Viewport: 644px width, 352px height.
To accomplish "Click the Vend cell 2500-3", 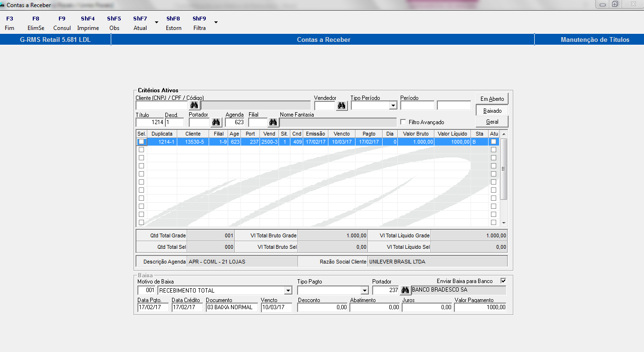I will coord(269,142).
